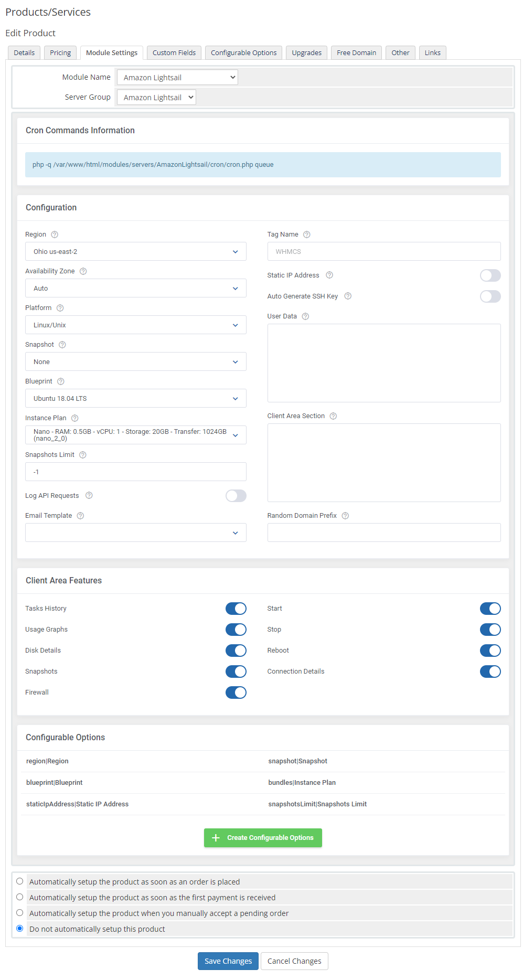The image size is (523, 980).
Task: Click the Save Changes button
Action: [228, 961]
